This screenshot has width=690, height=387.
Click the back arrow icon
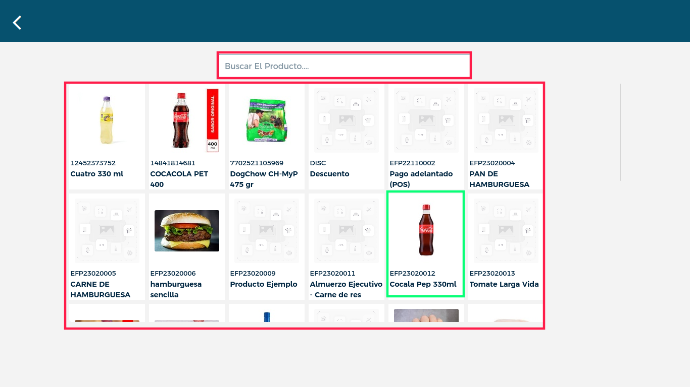click(x=17, y=22)
